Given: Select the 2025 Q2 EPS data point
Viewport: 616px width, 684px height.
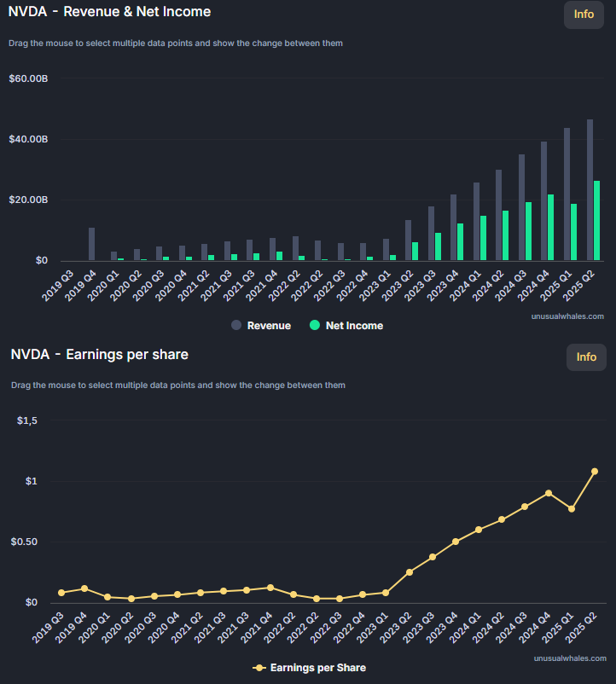Looking at the screenshot, I should pos(595,472).
